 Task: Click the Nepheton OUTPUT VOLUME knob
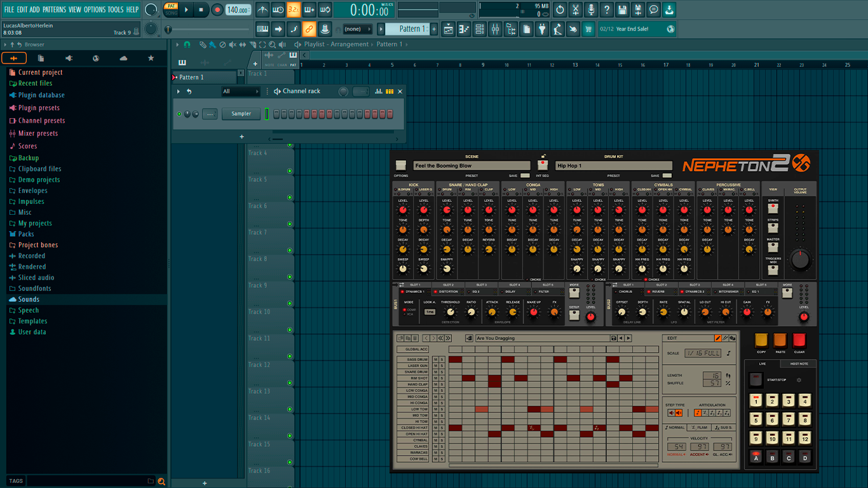tap(801, 259)
